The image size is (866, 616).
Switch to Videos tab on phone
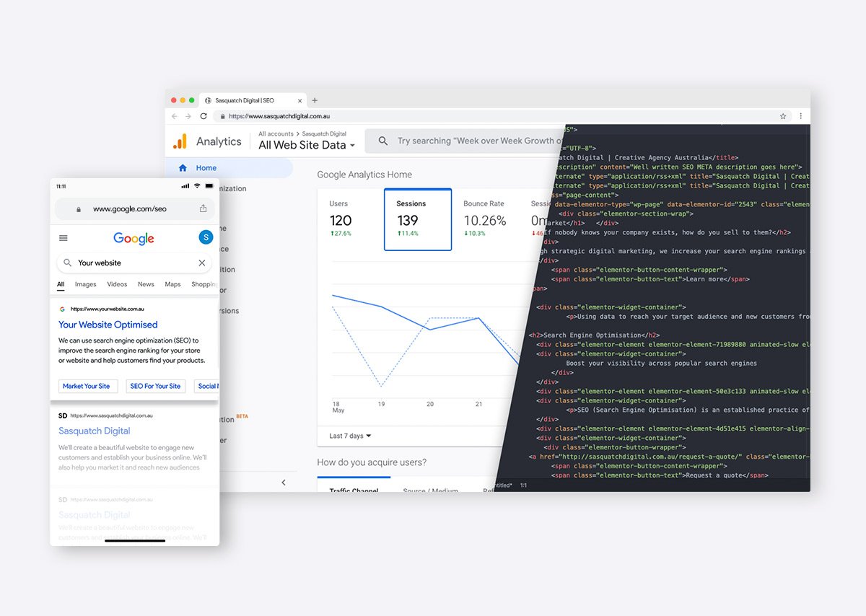coord(117,284)
